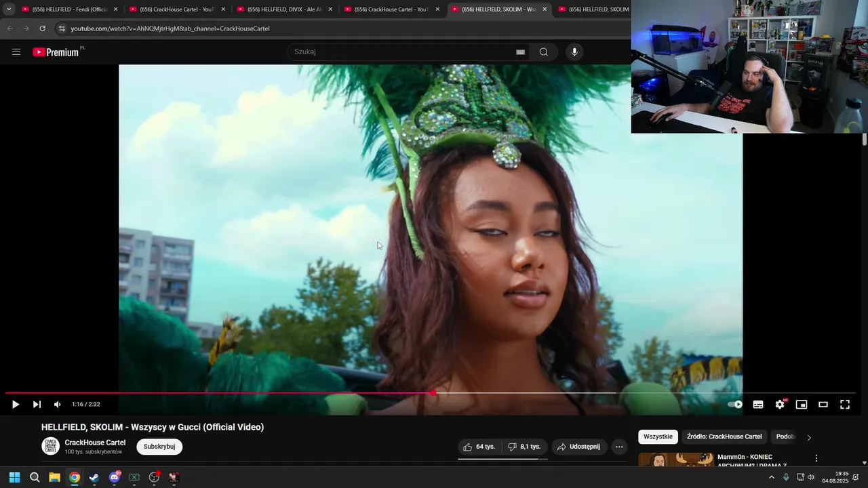Open the 19:35 clock and calendar

click(x=835, y=477)
